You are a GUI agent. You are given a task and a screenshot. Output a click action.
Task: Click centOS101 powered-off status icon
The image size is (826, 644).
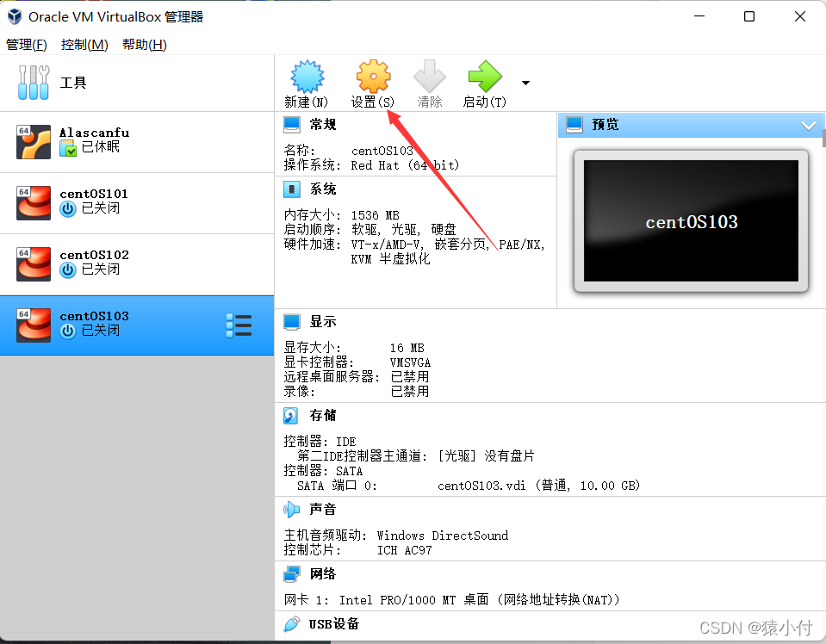68,209
